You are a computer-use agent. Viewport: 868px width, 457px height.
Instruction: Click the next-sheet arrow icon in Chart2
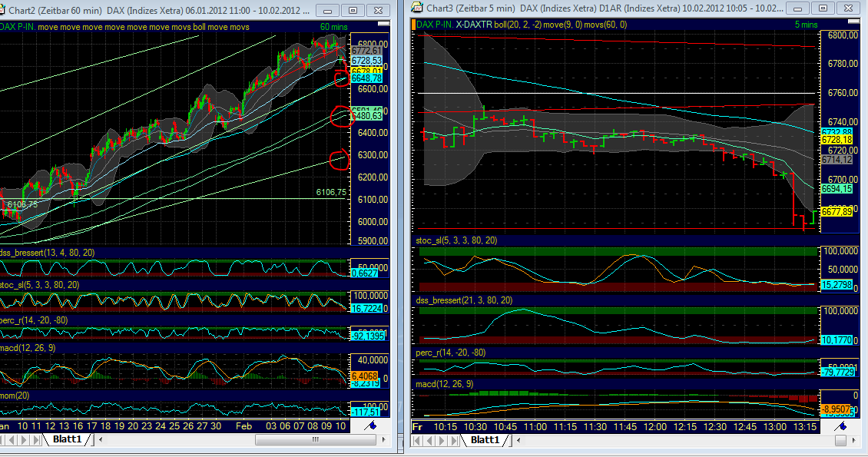click(24, 440)
